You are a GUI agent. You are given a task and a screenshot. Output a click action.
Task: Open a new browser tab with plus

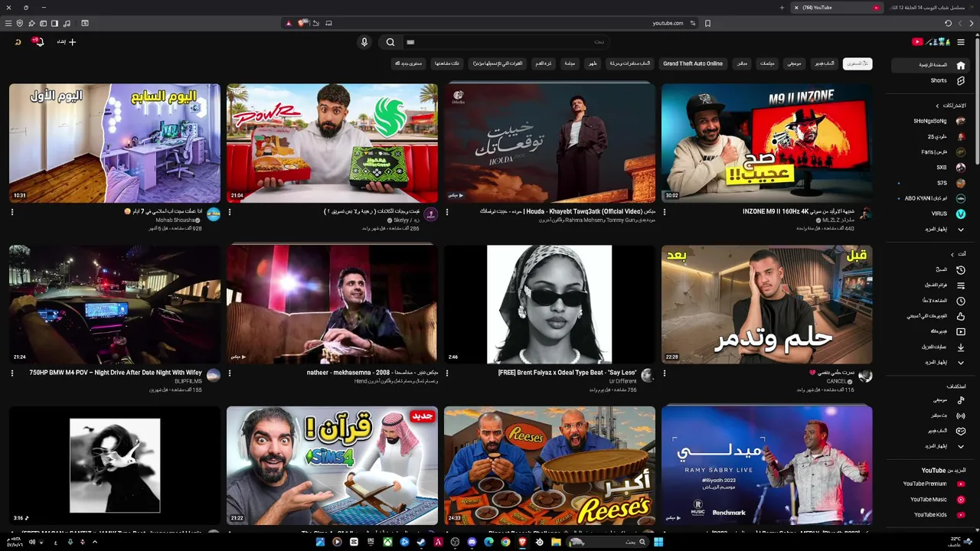[782, 8]
